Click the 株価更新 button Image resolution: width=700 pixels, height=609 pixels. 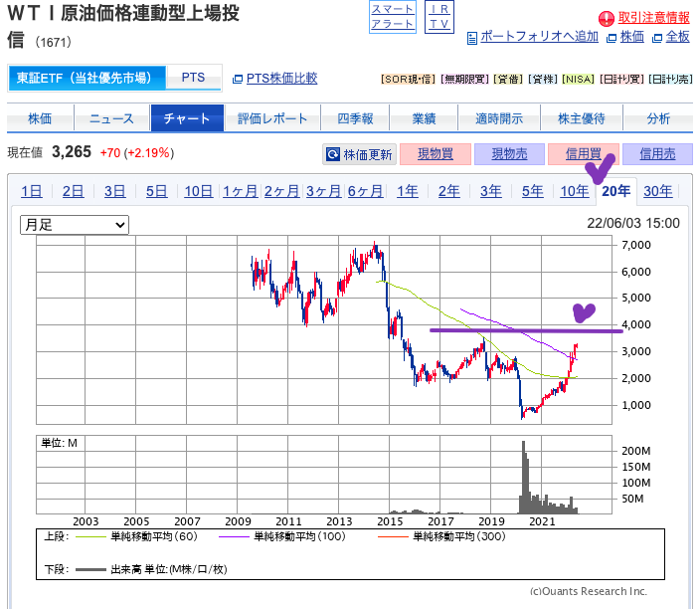(x=359, y=154)
